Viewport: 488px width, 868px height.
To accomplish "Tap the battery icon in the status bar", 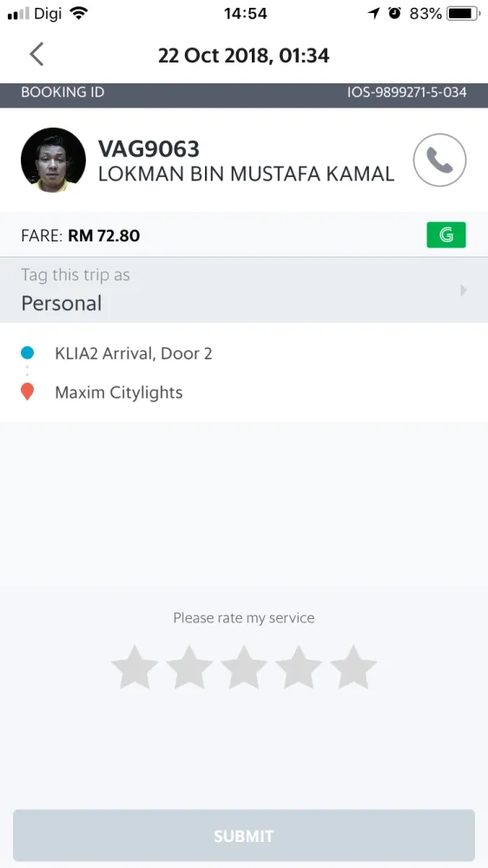I will 465,13.
